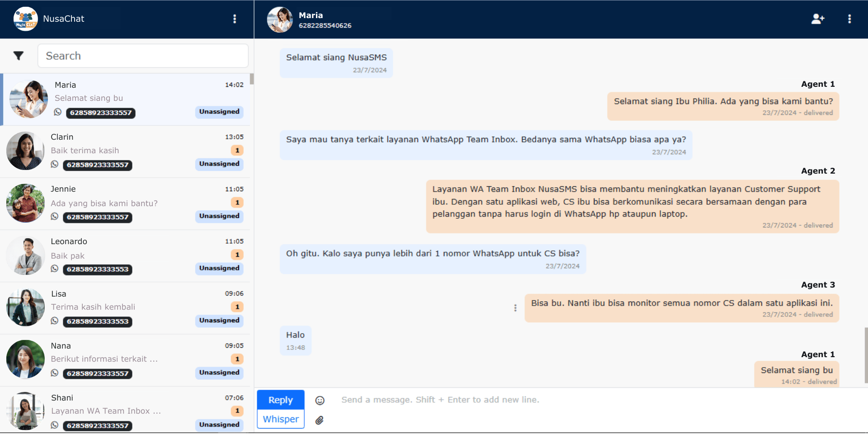
Task: Click Unassigned label on Maria's chat
Action: (x=219, y=112)
